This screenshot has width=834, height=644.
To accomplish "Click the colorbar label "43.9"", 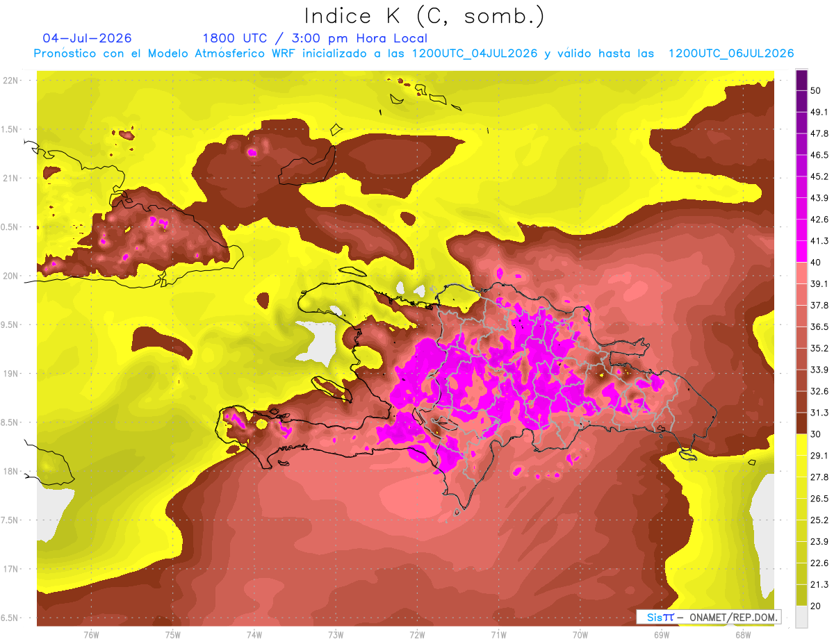I will (819, 198).
